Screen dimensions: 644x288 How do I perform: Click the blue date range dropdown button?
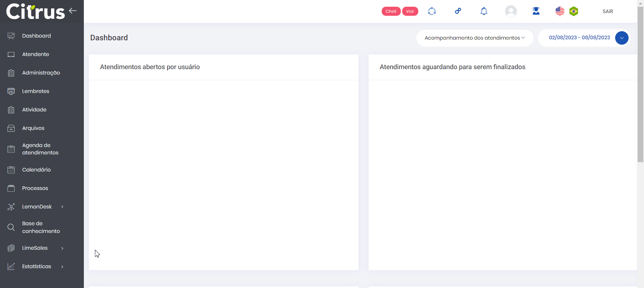[x=622, y=38]
